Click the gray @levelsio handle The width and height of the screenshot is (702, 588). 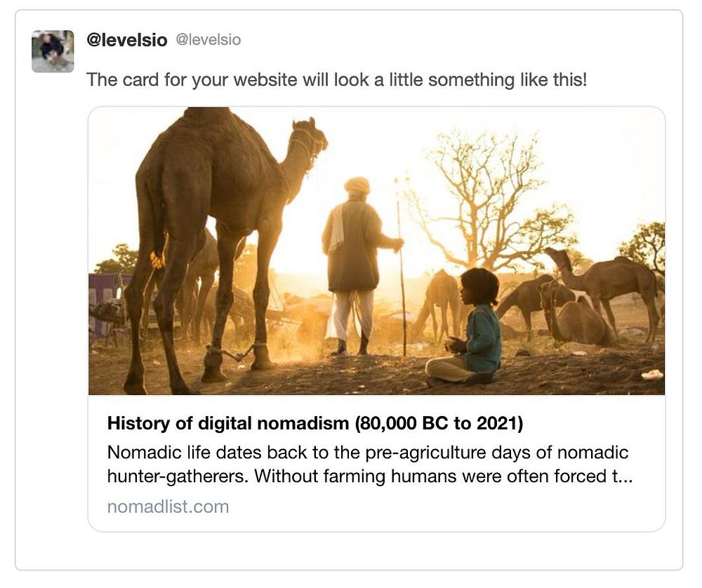207,40
